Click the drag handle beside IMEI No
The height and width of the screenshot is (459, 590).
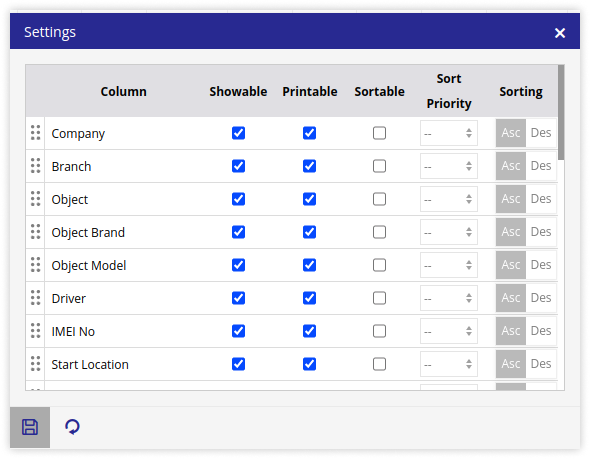click(x=35, y=331)
